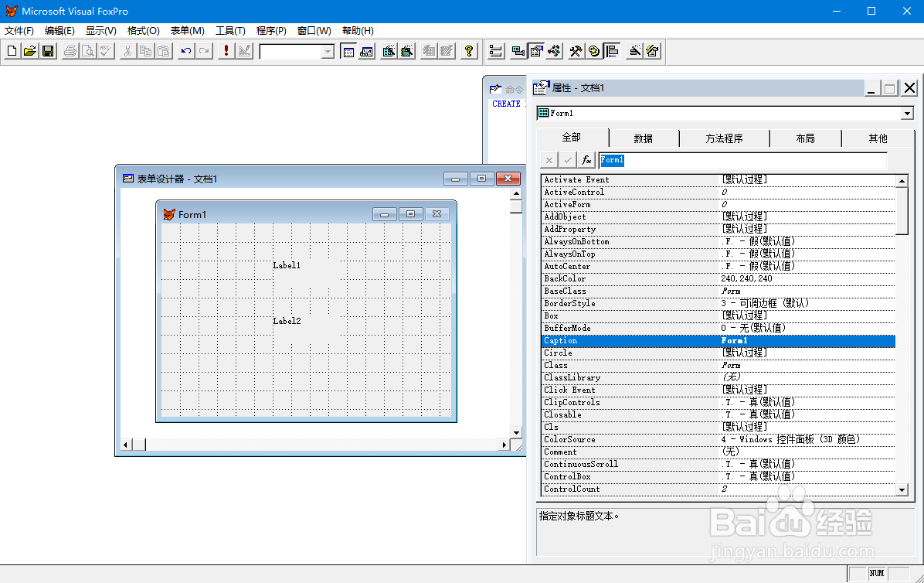This screenshot has width=924, height=583.
Task: Toggle the Properties Window toolbar button
Action: coord(536,51)
